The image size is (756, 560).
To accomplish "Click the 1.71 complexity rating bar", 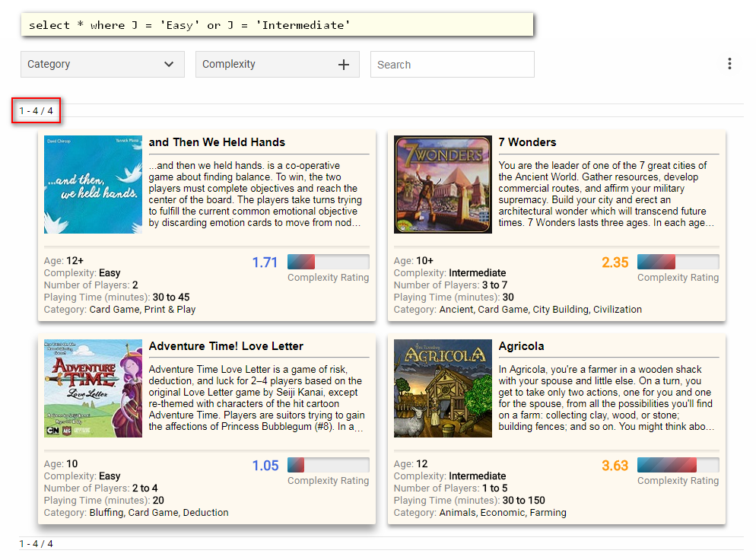I will click(x=328, y=262).
